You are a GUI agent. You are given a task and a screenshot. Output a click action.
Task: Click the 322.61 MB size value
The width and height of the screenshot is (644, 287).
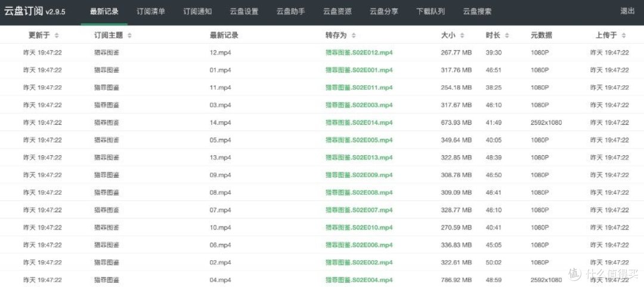456,263
